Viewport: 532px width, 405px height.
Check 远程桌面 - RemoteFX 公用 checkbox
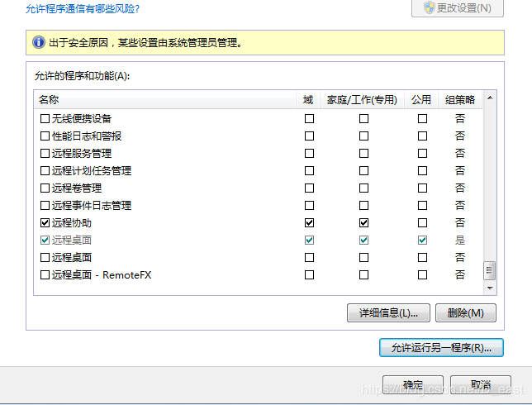point(422,274)
